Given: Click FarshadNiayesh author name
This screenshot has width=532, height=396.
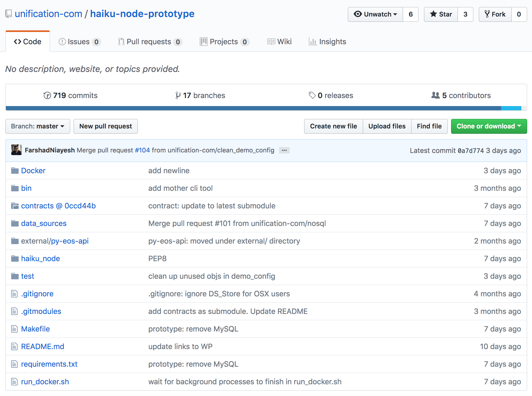Looking at the screenshot, I should point(50,150).
